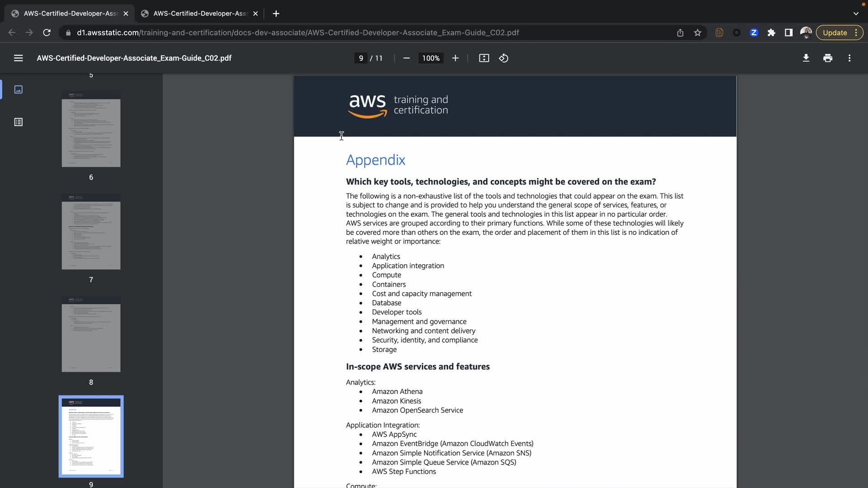Zoom out with the minus icon
Viewport: 868px width, 488px height.
click(406, 58)
